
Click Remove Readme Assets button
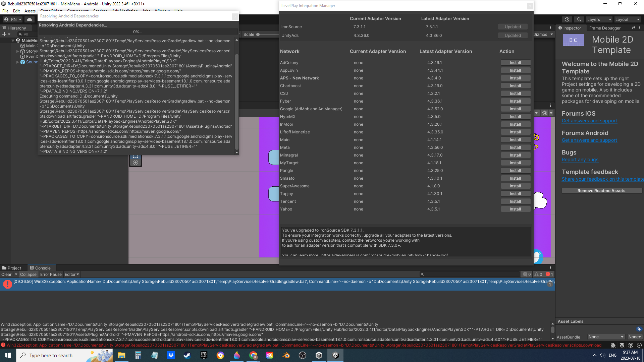(x=601, y=191)
